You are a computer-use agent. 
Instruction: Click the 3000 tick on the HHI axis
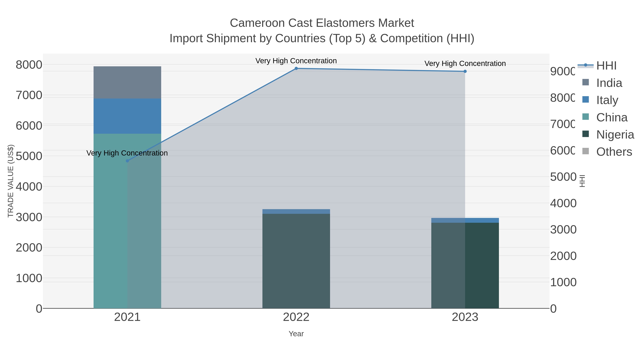563,230
